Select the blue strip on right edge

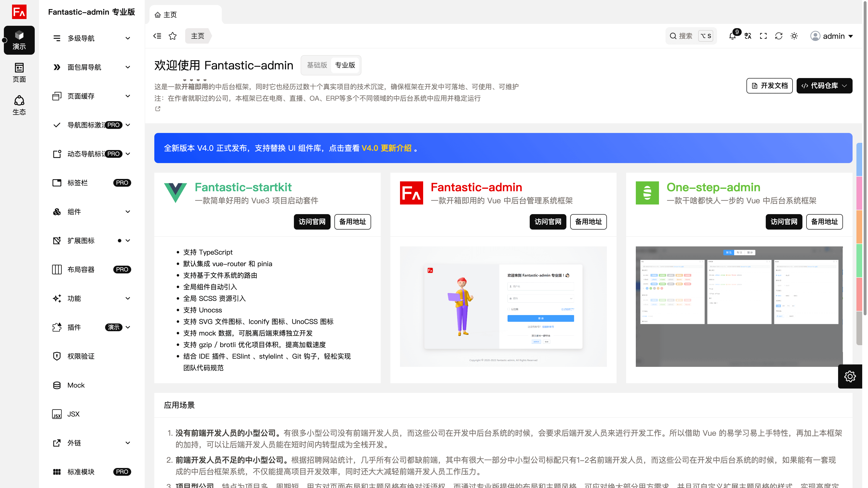(x=859, y=160)
